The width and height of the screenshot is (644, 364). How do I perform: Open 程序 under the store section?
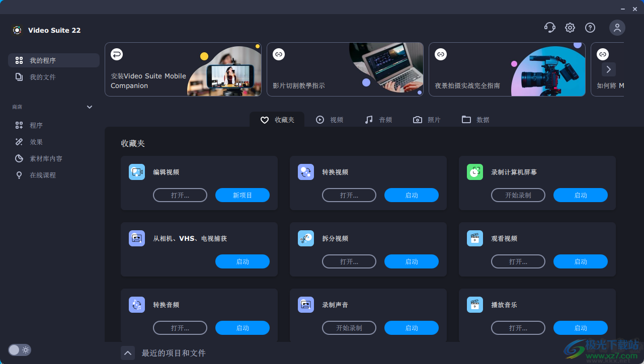point(54,125)
